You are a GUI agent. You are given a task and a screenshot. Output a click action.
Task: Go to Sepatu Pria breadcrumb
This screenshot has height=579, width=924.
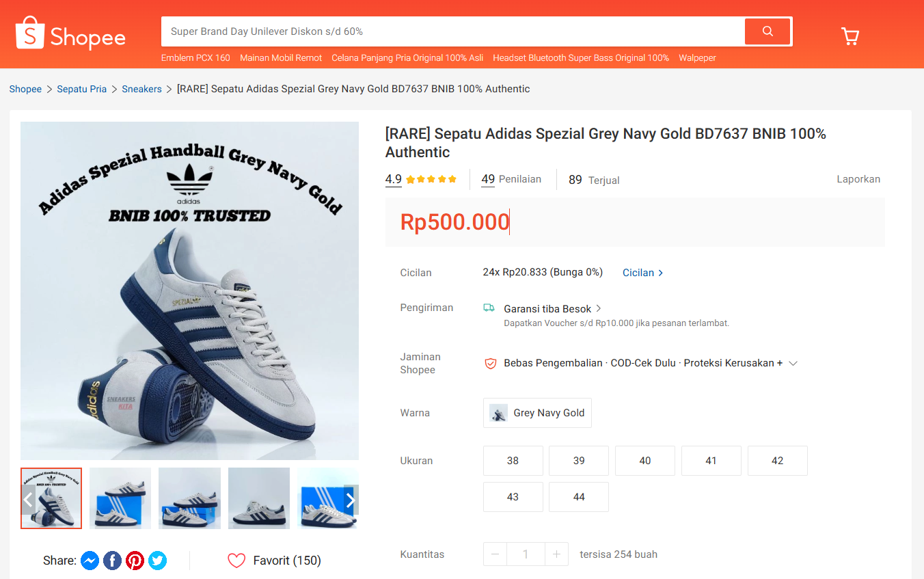(x=82, y=89)
